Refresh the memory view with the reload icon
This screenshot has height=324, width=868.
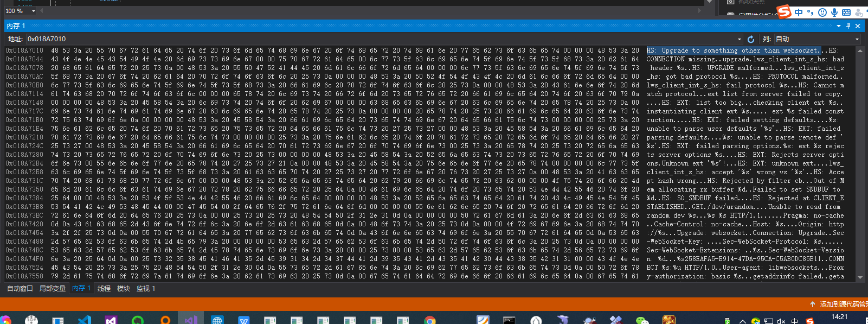coord(751,39)
